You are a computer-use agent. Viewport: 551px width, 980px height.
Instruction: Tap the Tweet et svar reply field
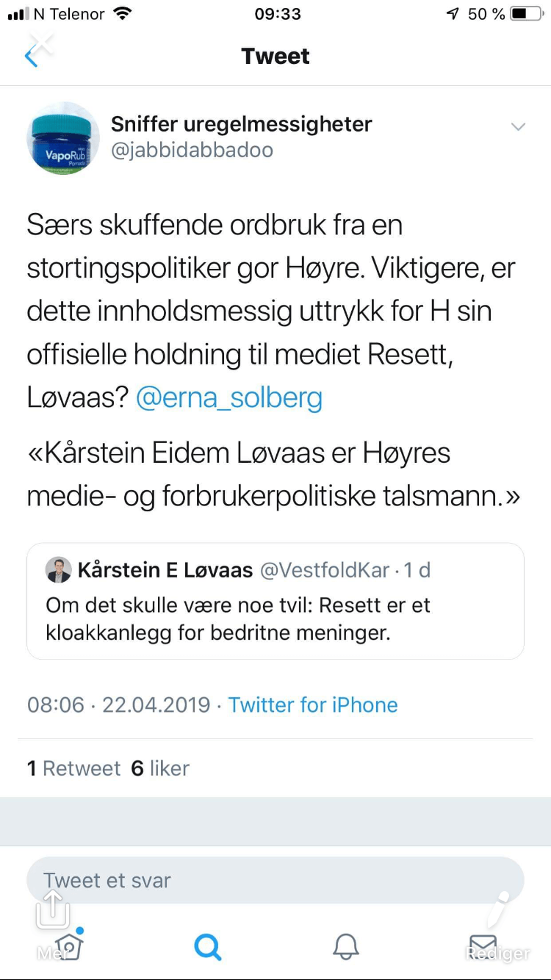pos(275,880)
